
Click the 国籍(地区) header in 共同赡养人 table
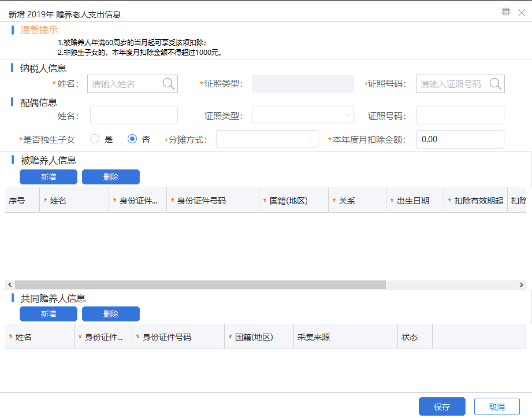pos(259,337)
